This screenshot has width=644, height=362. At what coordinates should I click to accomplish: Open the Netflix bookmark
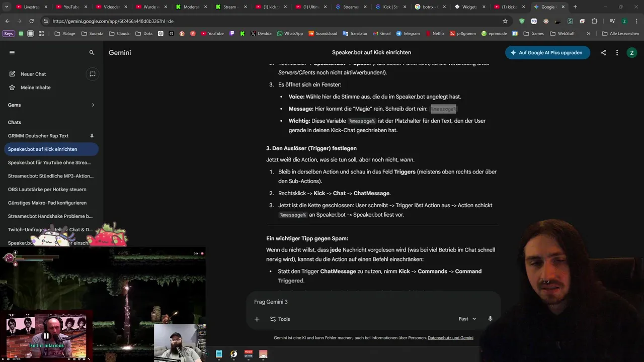point(435,33)
